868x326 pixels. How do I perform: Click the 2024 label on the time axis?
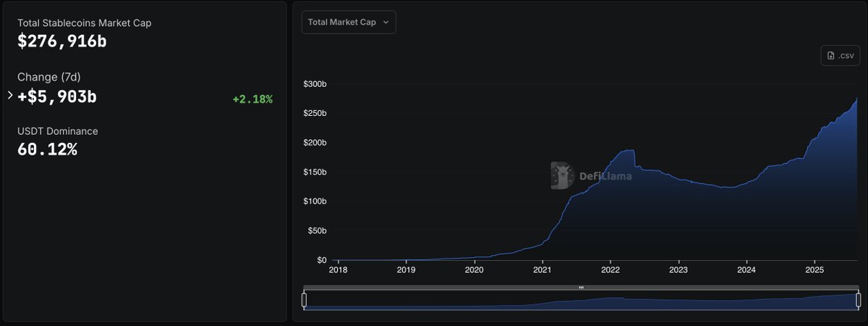(746, 270)
